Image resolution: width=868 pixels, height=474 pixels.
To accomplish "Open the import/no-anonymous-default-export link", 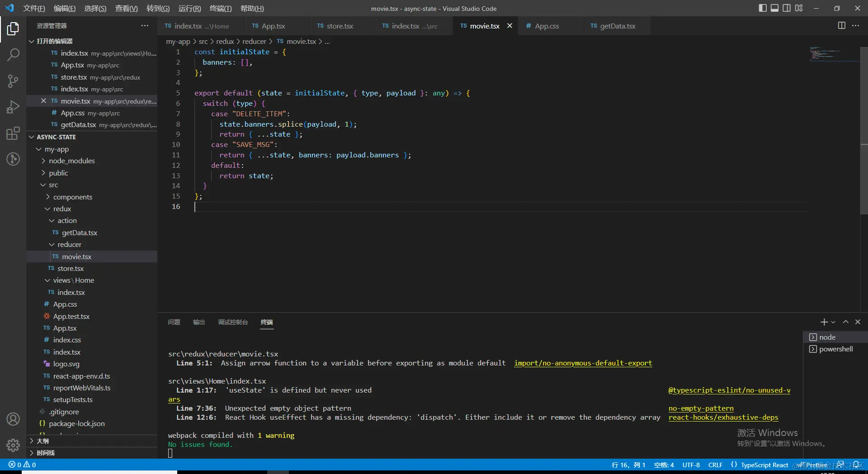I will point(583,363).
